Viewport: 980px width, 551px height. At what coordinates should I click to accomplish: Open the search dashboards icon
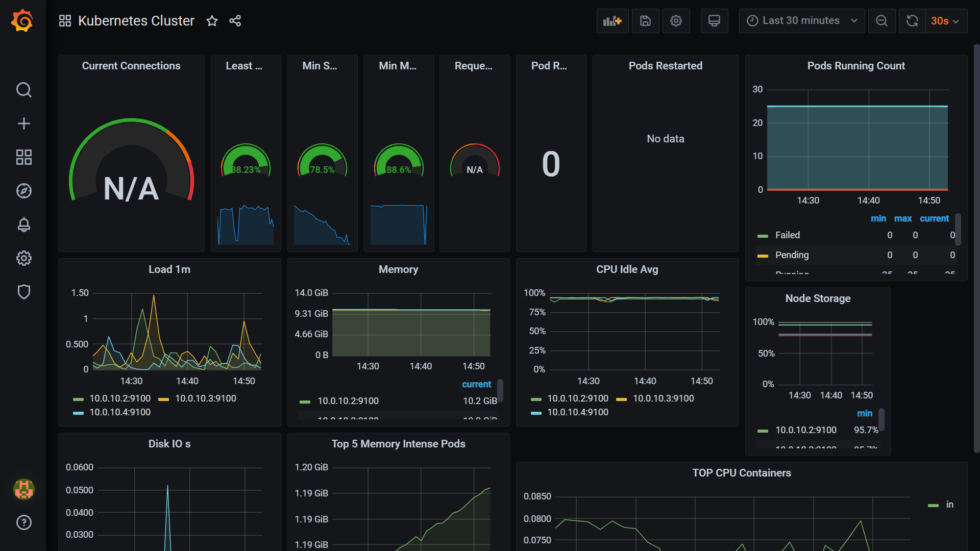click(x=23, y=90)
